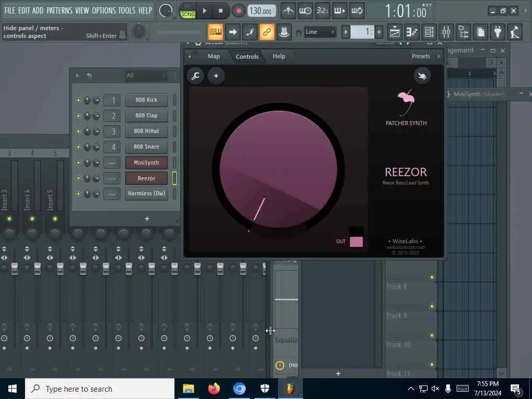The width and height of the screenshot is (532, 399).
Task: Select the 808 HiHat channel button
Action: [147, 131]
